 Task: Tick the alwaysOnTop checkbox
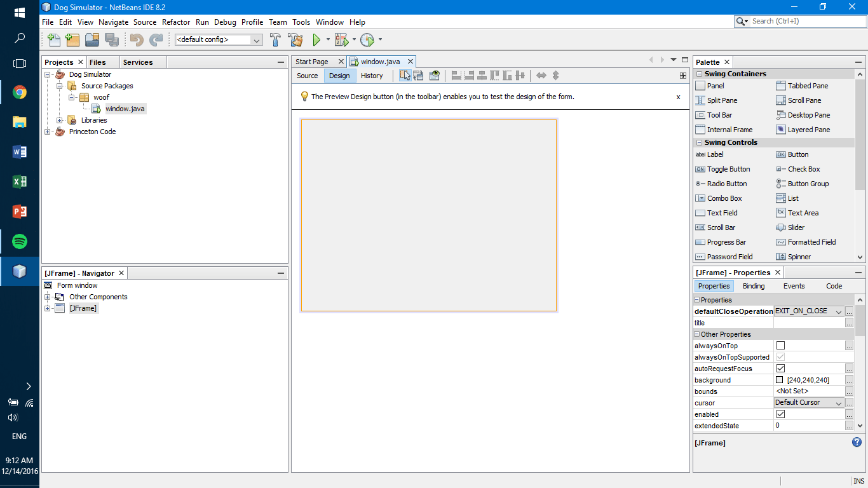[780, 346]
